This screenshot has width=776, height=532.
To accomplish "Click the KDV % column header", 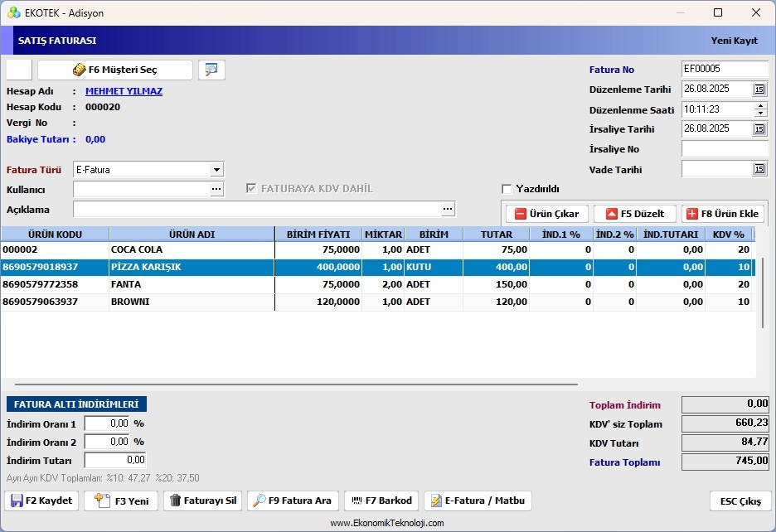I will pyautogui.click(x=729, y=235).
